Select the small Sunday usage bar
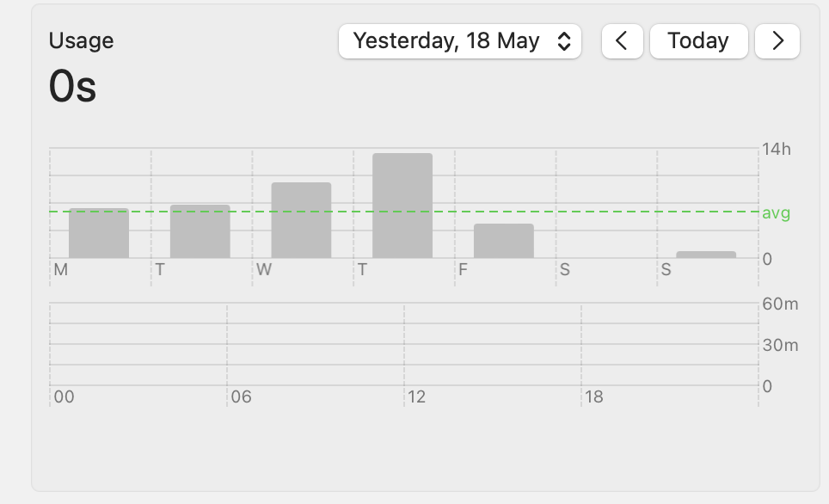This screenshot has width=829, height=504. (706, 255)
